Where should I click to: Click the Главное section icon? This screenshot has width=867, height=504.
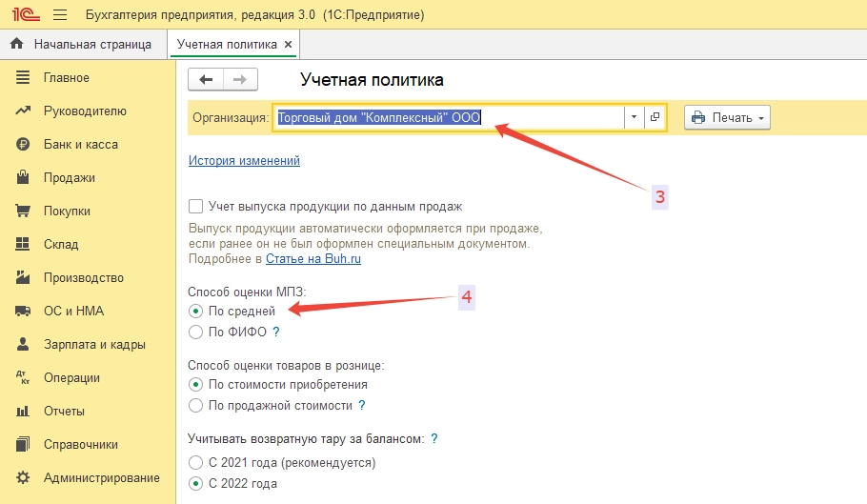[23, 77]
